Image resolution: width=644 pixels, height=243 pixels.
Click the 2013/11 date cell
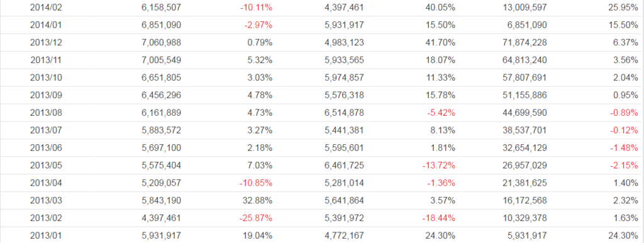pos(45,60)
